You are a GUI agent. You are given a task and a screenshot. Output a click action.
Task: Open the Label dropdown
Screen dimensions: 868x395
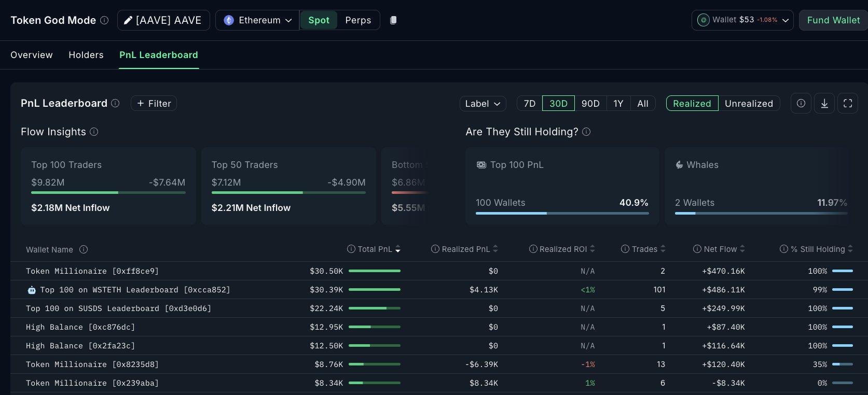pyautogui.click(x=483, y=103)
